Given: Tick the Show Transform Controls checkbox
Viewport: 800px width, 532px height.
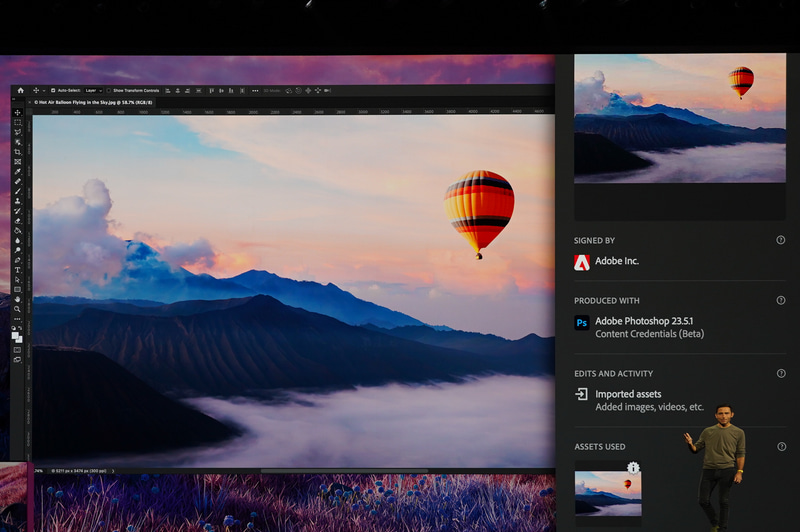Looking at the screenshot, I should point(109,90).
